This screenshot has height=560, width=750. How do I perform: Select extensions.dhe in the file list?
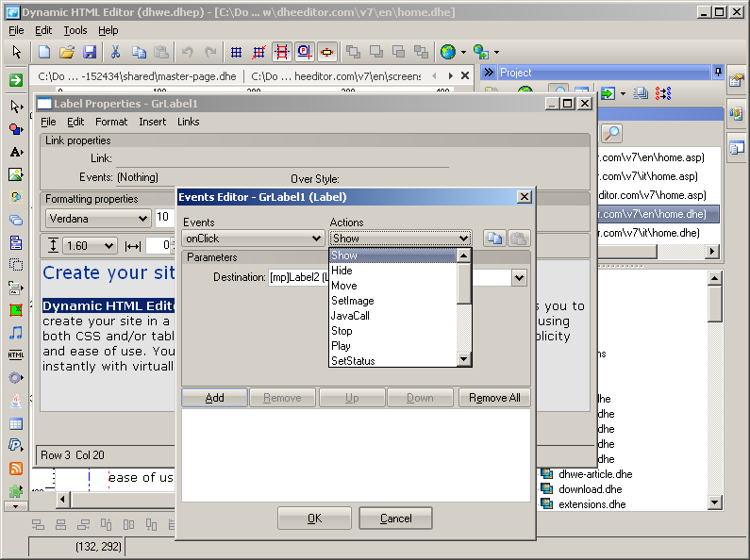tap(592, 504)
